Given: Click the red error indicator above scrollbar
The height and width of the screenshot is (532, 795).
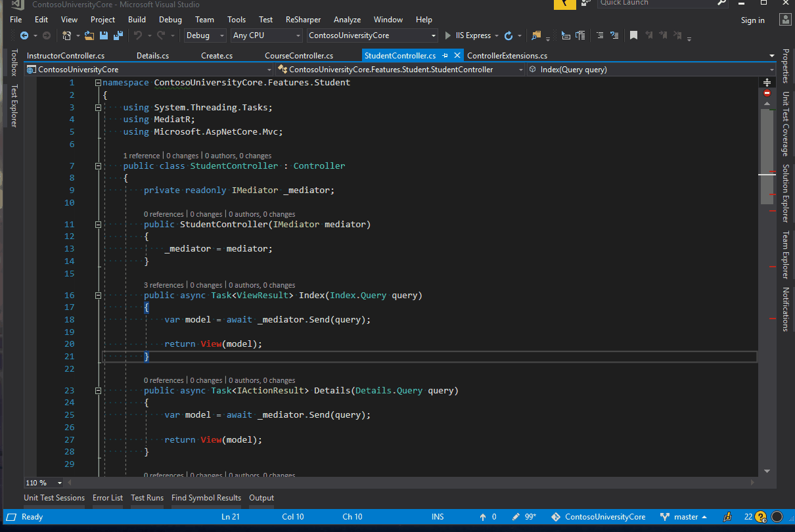Looking at the screenshot, I should click(767, 93).
